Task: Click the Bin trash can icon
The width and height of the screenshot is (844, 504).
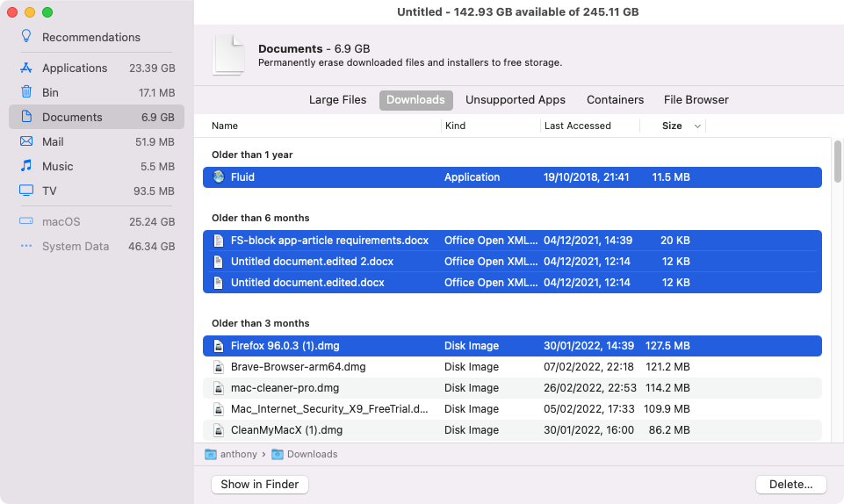Action: [25, 92]
